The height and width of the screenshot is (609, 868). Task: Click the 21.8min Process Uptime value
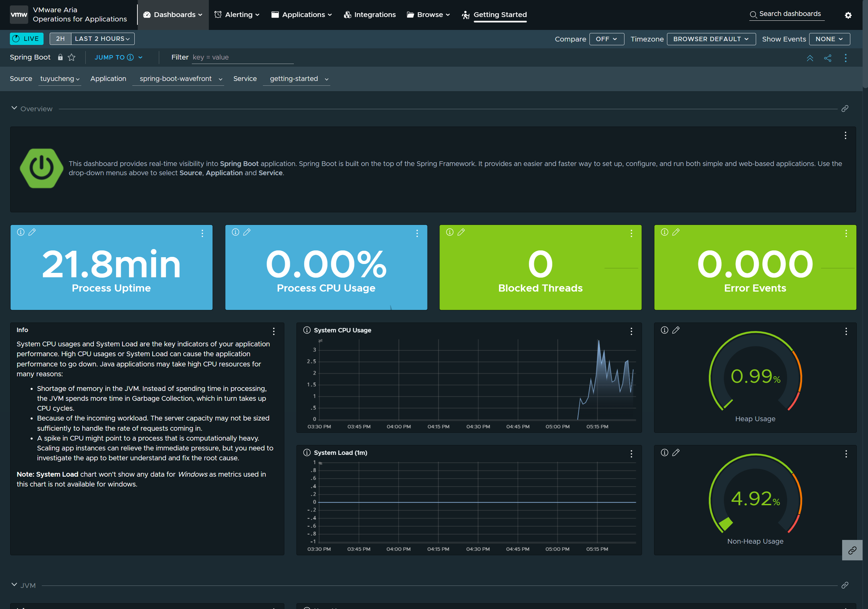pyautogui.click(x=111, y=264)
